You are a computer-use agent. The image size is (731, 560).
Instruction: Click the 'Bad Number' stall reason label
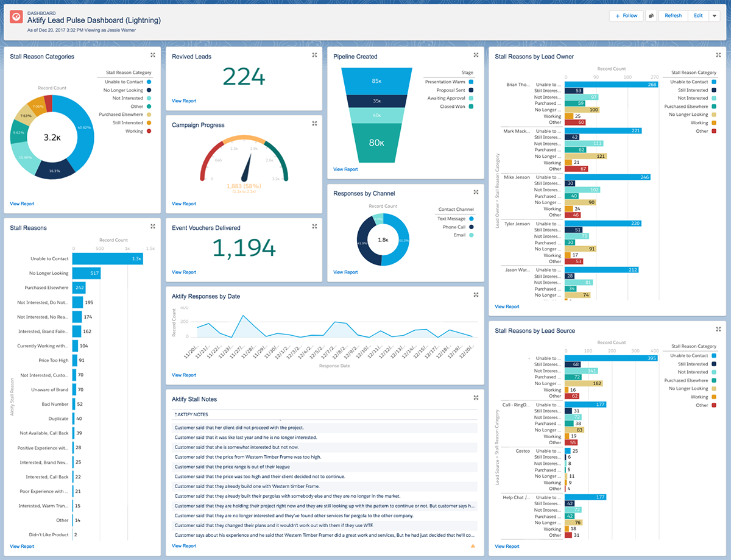[55, 404]
